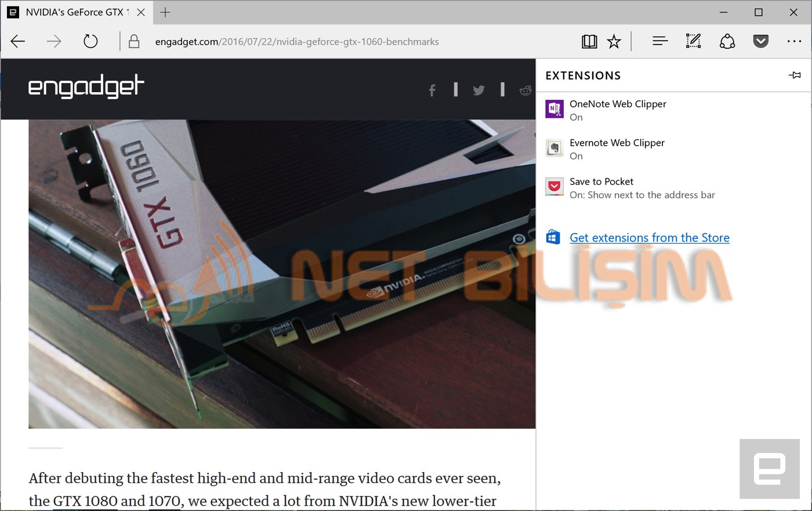Open a new tab with plus button
This screenshot has width=812, height=511.
[165, 12]
